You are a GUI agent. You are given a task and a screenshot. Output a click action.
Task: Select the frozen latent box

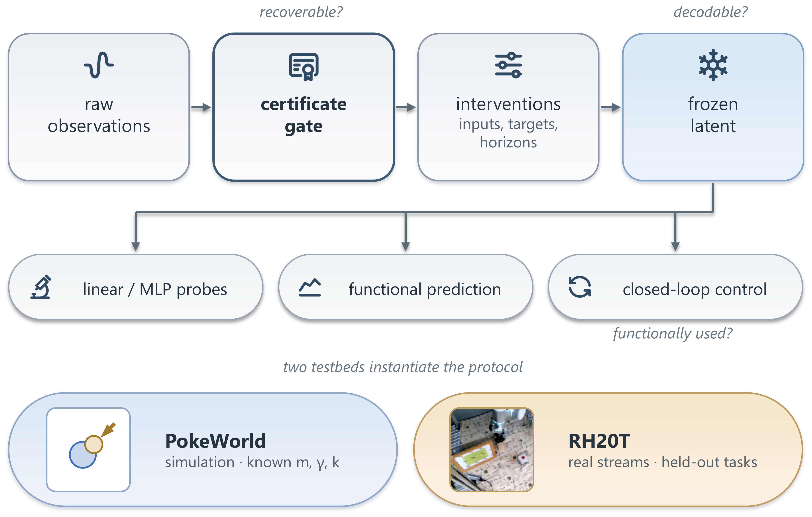[713, 107]
